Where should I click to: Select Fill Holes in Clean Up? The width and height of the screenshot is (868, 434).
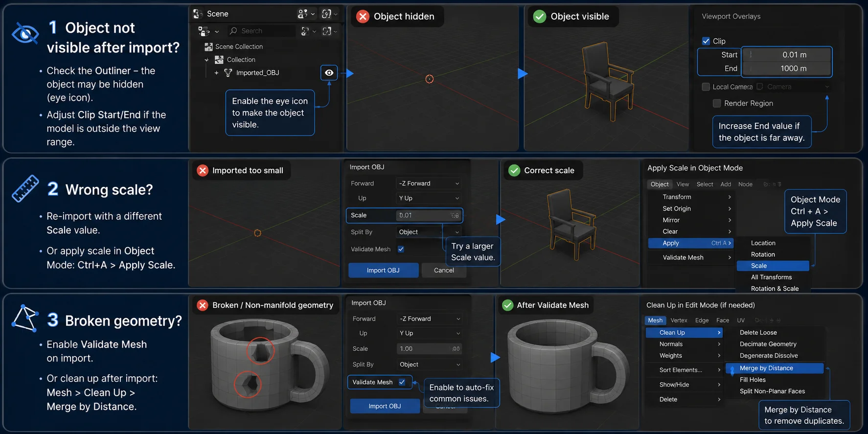coord(753,380)
